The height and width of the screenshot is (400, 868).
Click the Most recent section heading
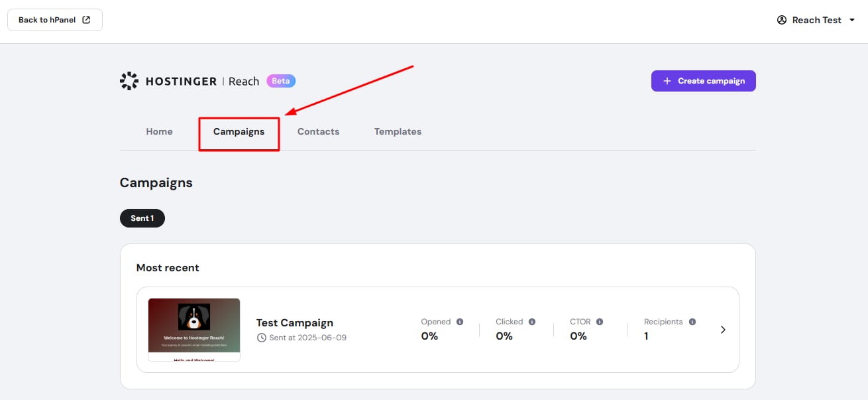coord(168,268)
